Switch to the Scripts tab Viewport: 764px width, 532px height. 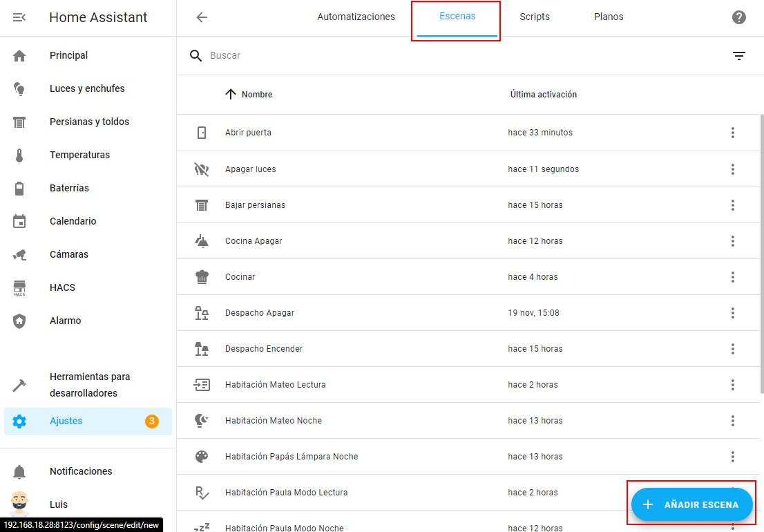(534, 17)
